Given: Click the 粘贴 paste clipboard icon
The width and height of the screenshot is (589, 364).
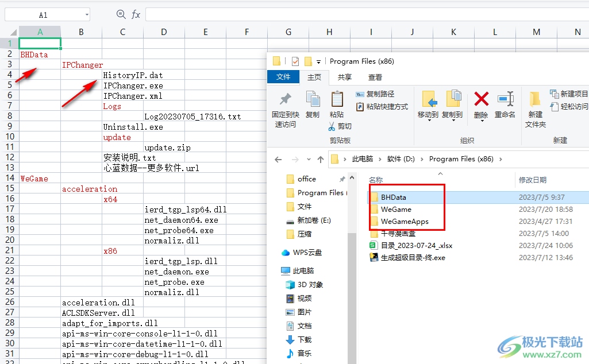Looking at the screenshot, I should [337, 99].
